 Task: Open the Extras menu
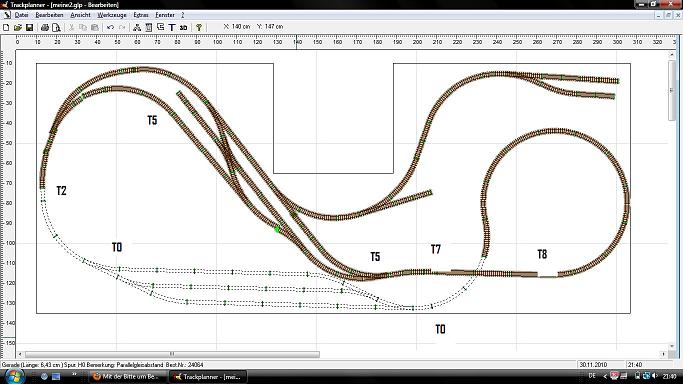click(141, 15)
